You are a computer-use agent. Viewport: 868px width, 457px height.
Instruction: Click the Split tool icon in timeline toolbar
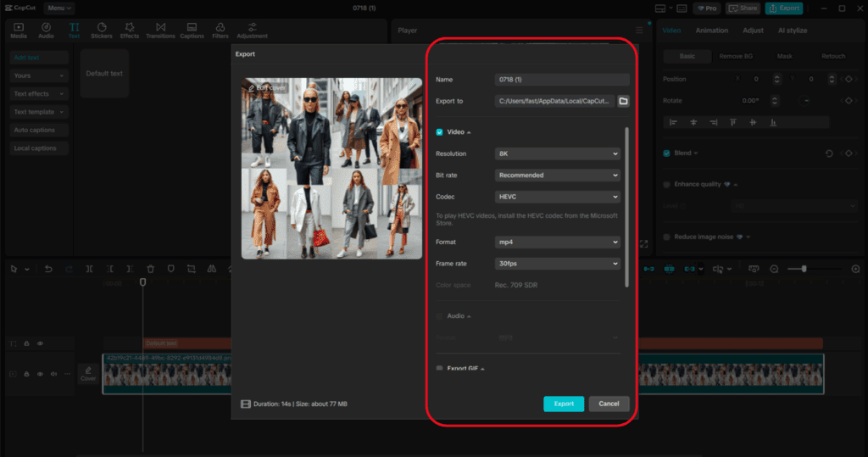click(89, 269)
